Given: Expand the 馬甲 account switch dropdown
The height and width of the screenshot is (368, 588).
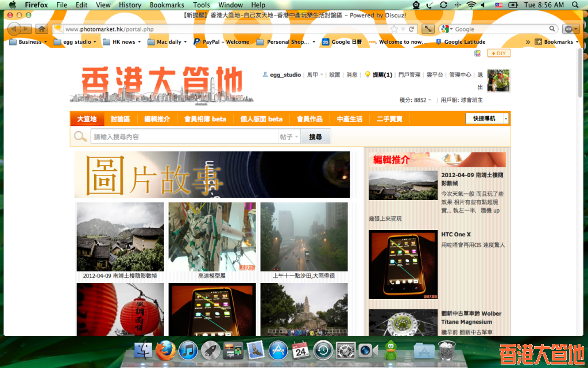Looking at the screenshot, I should point(315,75).
